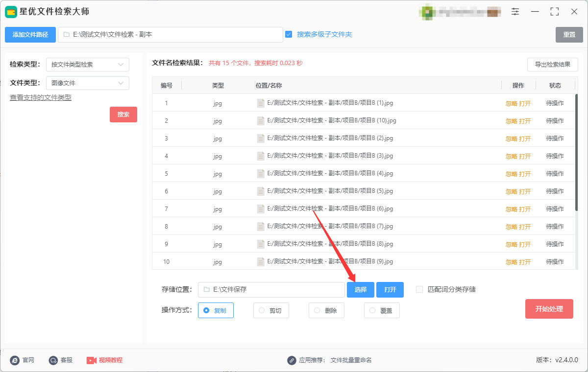Click 忽略 for 项目B (1).jpg row
The image size is (588, 372).
click(x=512, y=103)
